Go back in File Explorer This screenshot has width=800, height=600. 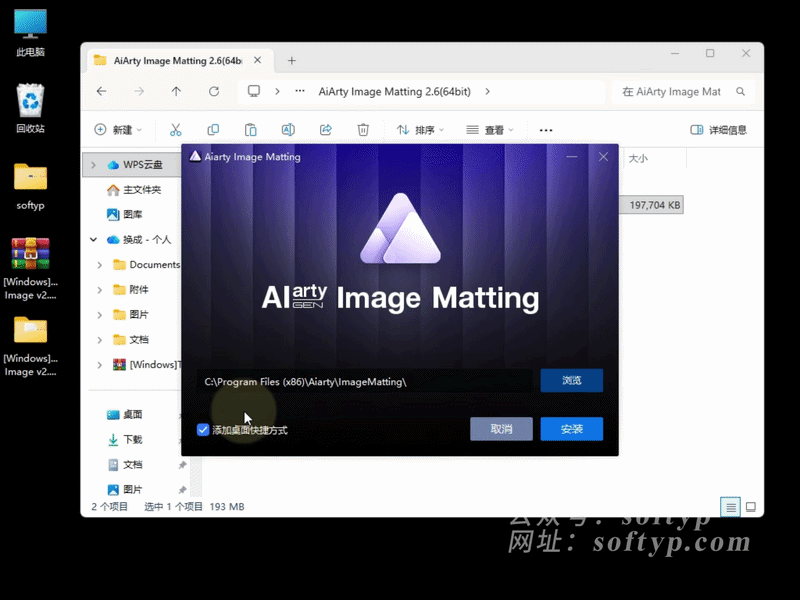coord(102,91)
